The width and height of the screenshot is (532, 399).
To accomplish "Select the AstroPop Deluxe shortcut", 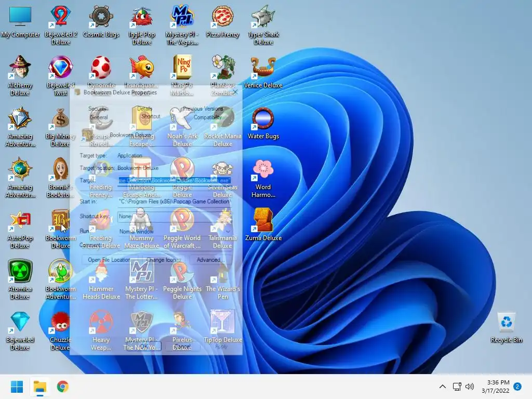I will click(20, 229).
